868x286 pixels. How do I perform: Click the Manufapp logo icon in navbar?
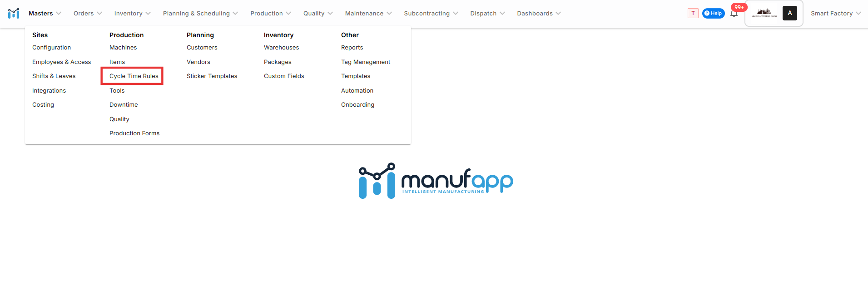(14, 13)
